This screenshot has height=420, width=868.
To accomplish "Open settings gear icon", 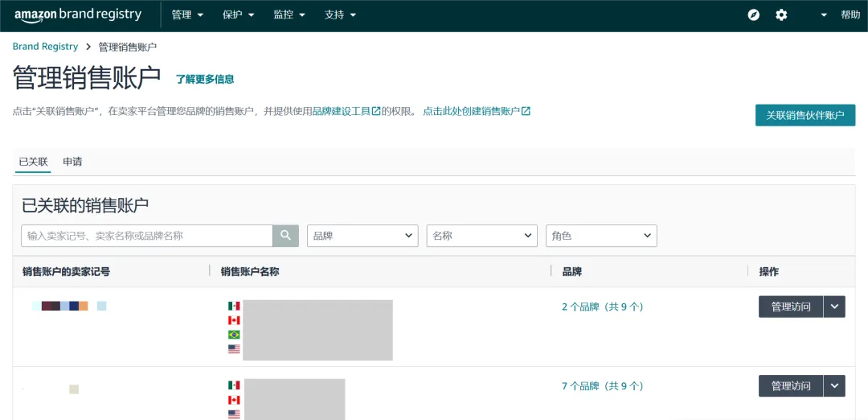I will pyautogui.click(x=781, y=15).
